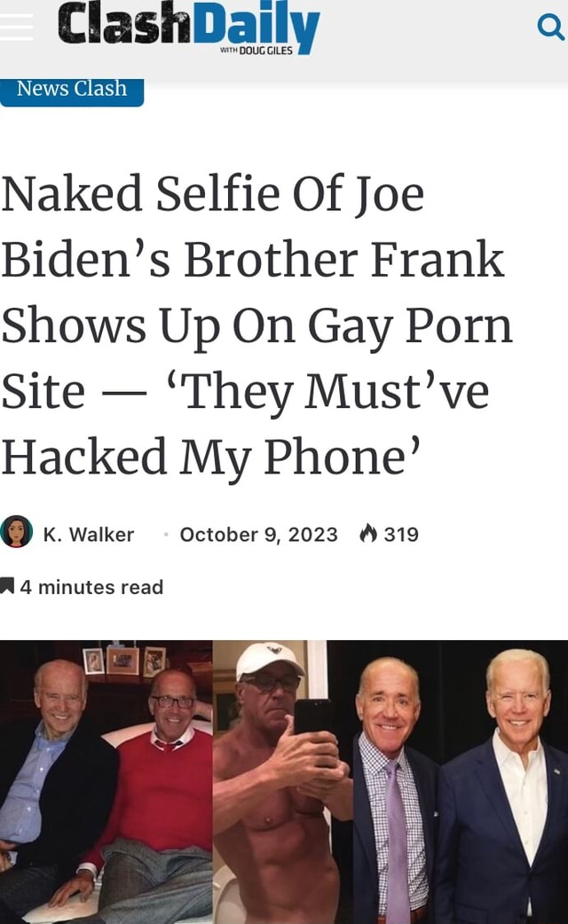Open the left photo of seated men
This screenshot has height=924, width=568.
click(106, 782)
